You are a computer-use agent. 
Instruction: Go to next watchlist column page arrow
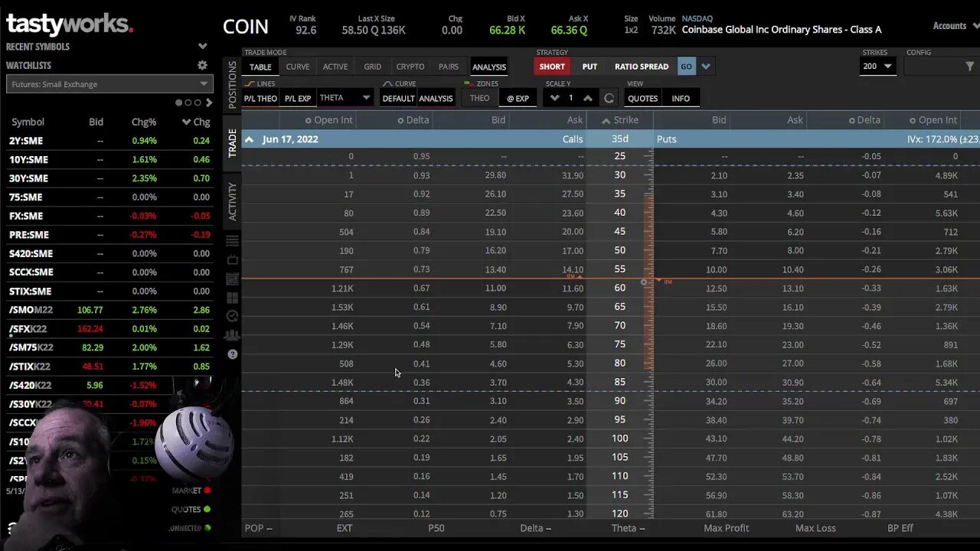pyautogui.click(x=209, y=103)
